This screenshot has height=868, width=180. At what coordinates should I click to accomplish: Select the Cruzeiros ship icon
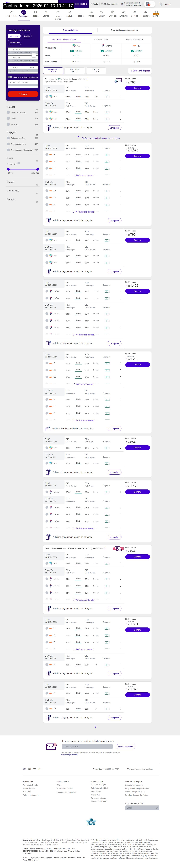123,12
